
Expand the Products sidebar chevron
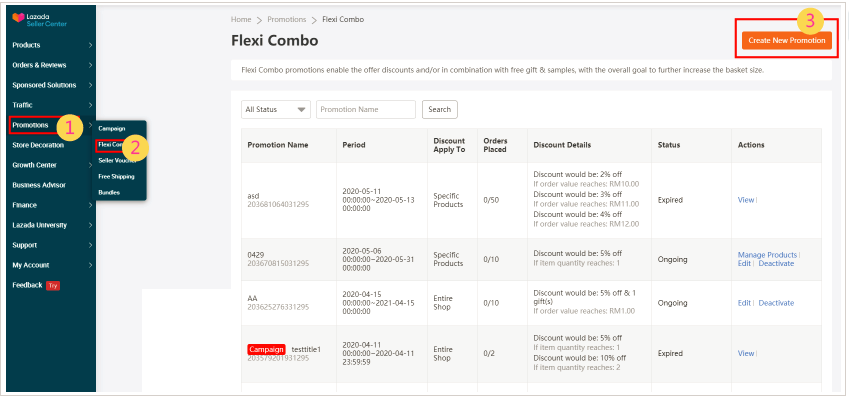pos(90,45)
